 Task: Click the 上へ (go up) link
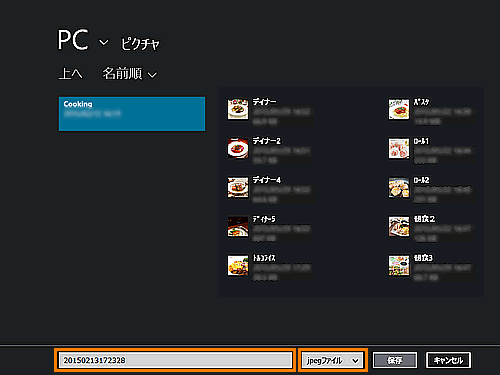[x=70, y=74]
